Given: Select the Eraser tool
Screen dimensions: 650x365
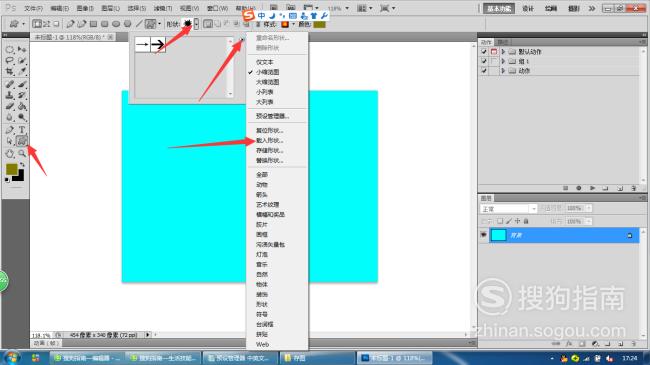Looking at the screenshot, I should click(9, 107).
